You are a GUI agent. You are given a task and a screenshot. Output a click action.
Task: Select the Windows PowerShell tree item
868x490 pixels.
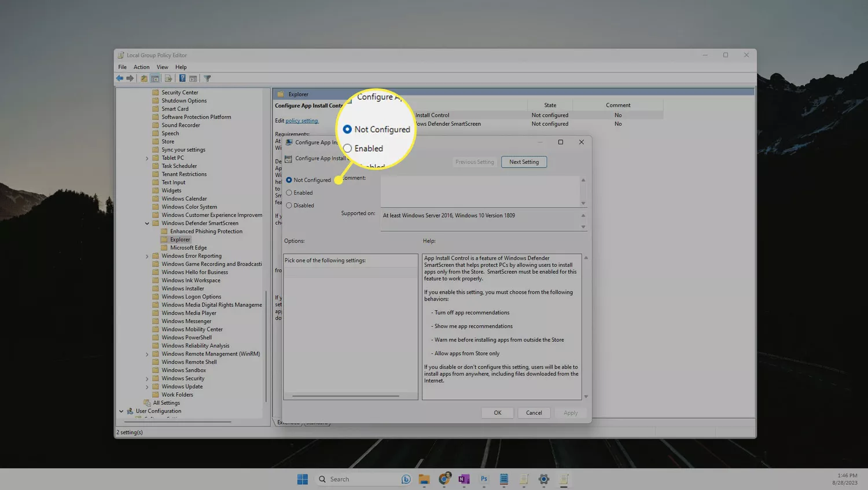point(186,338)
